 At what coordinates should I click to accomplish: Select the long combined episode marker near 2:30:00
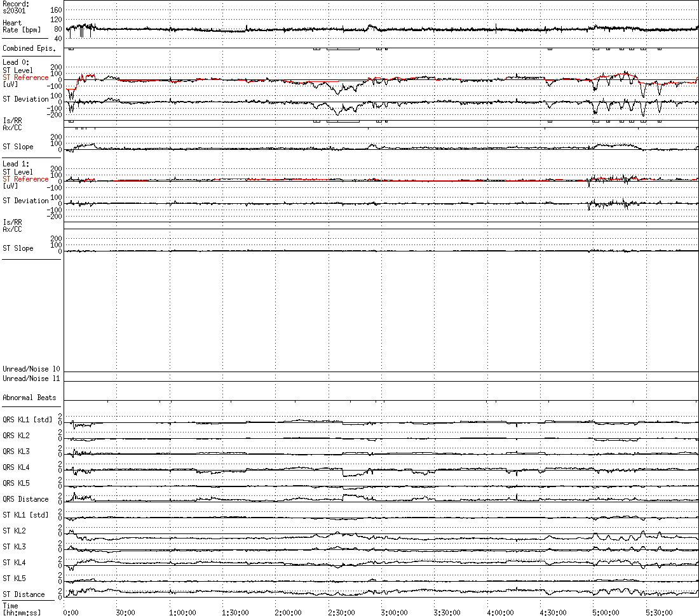(343, 49)
